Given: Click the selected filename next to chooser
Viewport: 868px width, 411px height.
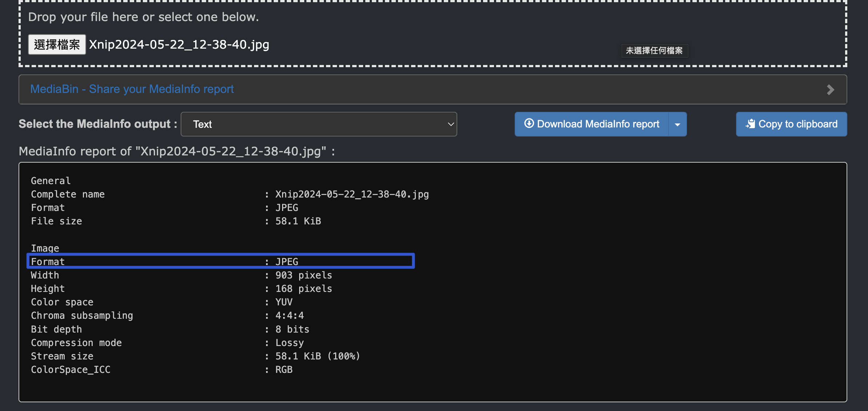Looking at the screenshot, I should (x=179, y=45).
